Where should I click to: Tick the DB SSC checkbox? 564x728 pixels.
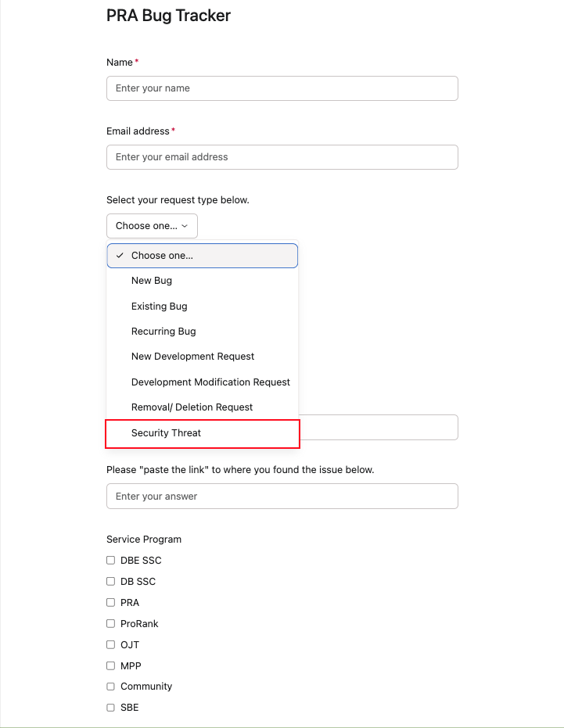[x=110, y=582]
